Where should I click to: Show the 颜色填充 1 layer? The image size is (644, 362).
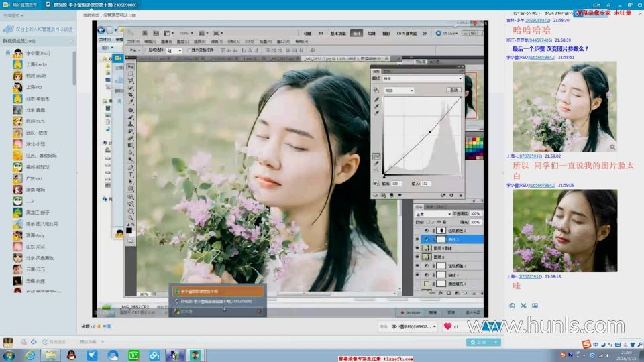(417, 284)
